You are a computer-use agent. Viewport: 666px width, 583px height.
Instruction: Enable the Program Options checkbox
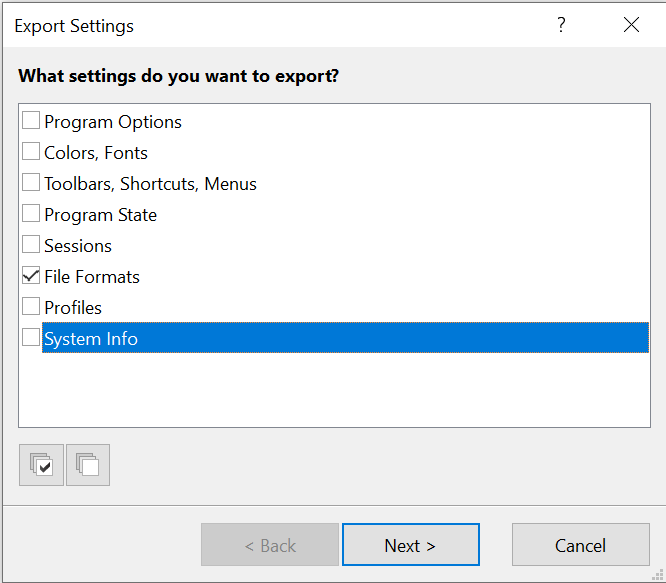31,121
